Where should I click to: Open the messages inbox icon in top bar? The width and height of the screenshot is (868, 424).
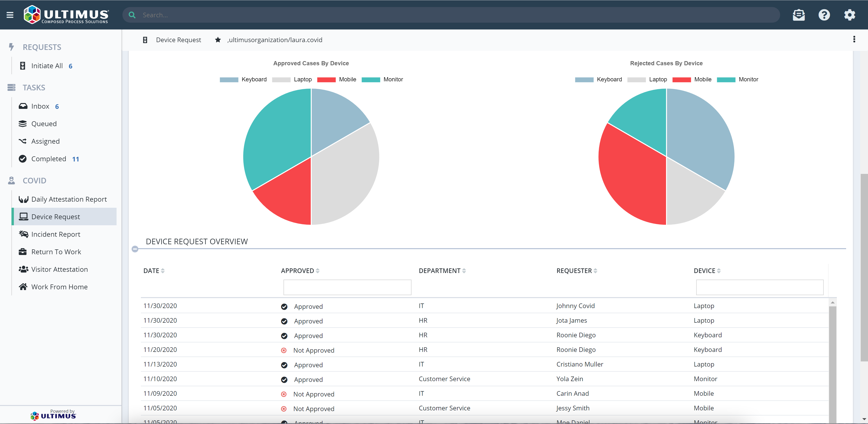[799, 15]
